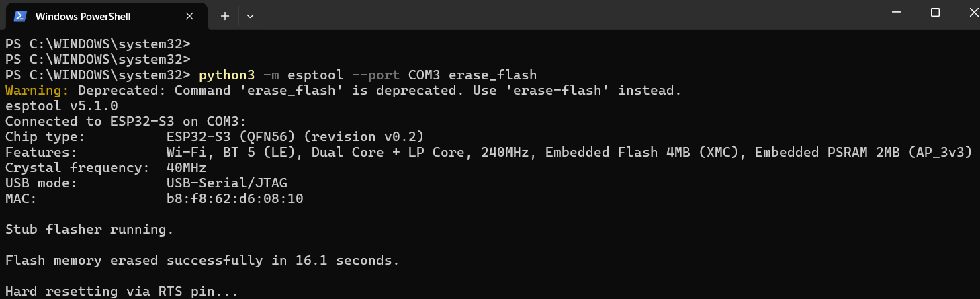Expand the new tab profile dropdown
980x299 pixels.
(x=250, y=16)
